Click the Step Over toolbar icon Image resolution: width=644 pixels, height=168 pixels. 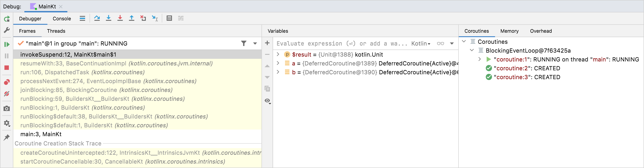[97, 18]
